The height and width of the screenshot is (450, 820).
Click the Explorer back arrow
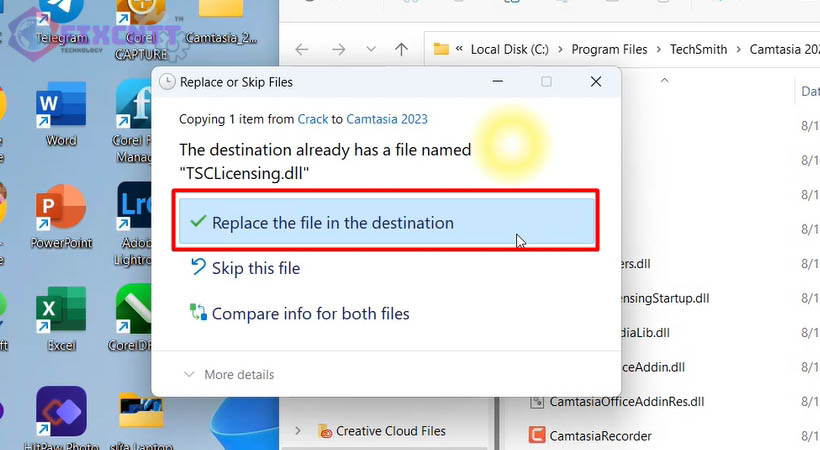[303, 49]
